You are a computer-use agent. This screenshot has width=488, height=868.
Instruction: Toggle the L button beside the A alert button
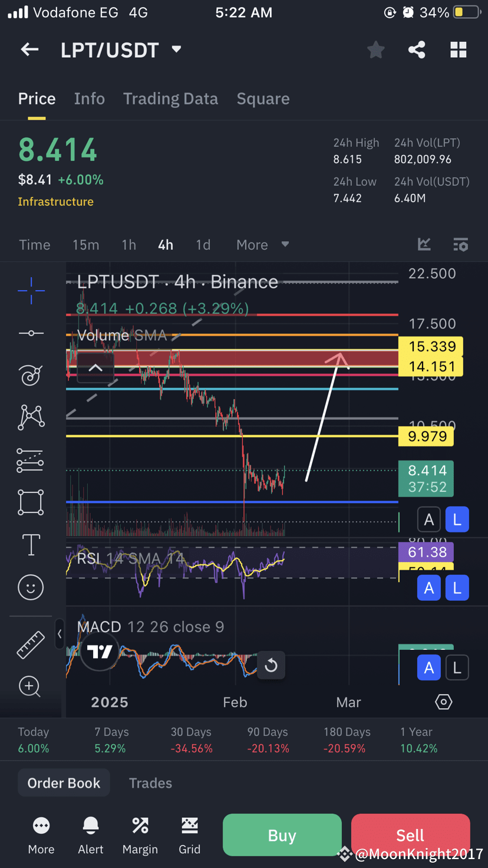[457, 519]
